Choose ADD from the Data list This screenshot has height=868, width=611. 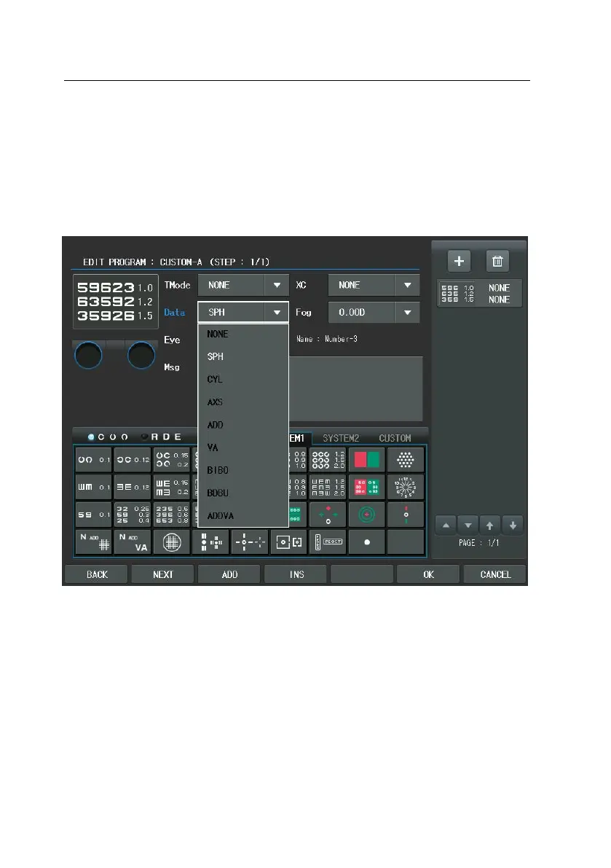coord(243,425)
